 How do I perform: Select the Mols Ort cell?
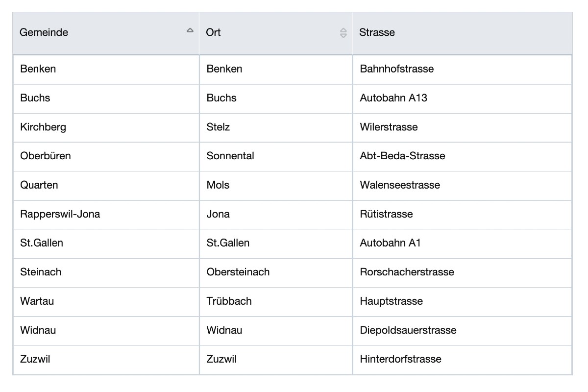[x=218, y=185]
